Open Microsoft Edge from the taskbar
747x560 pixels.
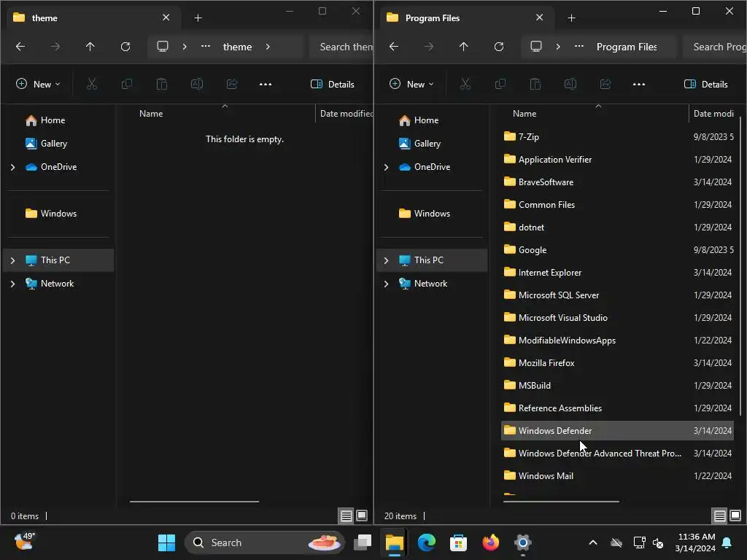point(426,542)
